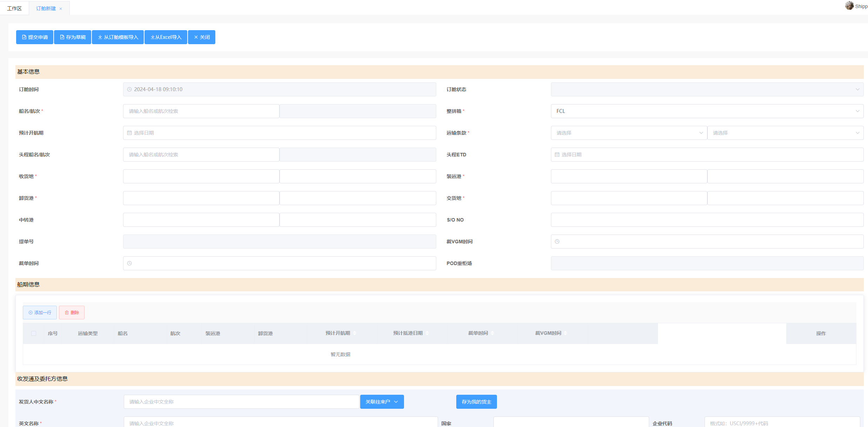Screen dimensions: 868x427
Task: Sort table by 预计抵港日期 column arrows
Action: (427, 333)
